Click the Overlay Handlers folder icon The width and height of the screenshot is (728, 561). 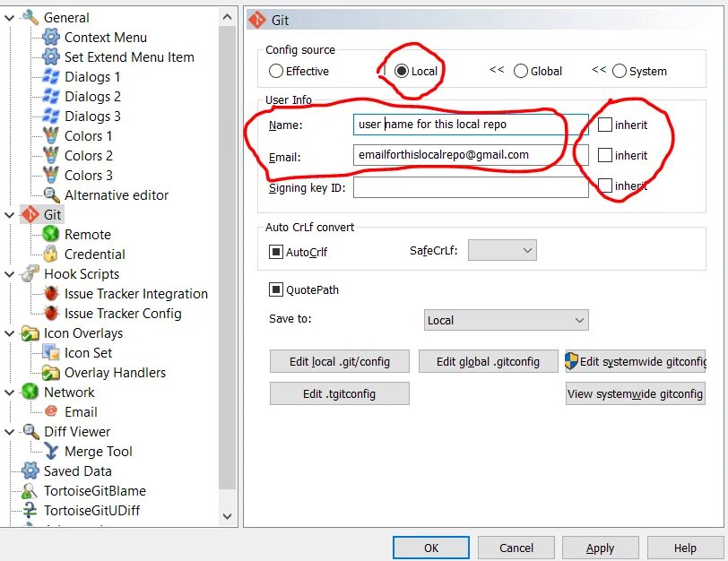[x=50, y=373]
